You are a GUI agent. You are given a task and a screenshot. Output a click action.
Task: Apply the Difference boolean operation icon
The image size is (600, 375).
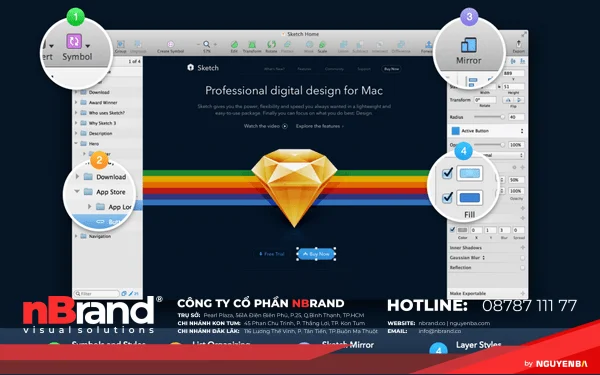click(x=401, y=44)
